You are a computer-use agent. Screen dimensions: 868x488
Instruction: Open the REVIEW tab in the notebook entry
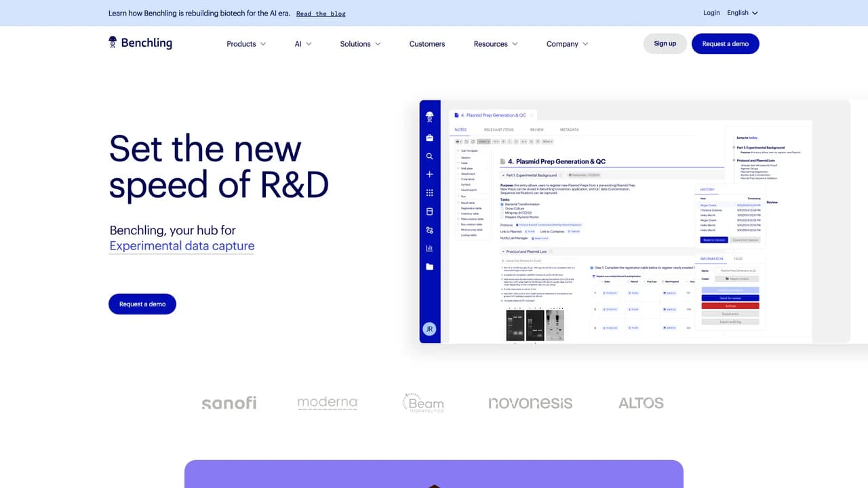pyautogui.click(x=536, y=129)
